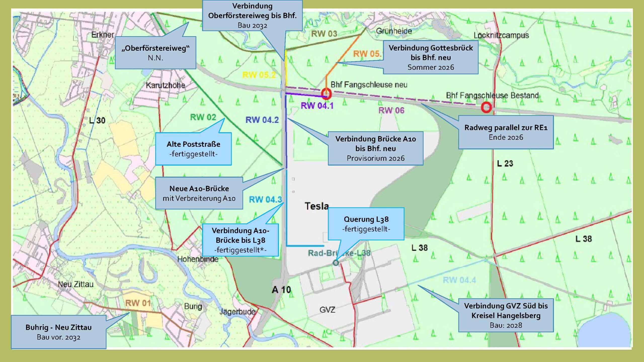The width and height of the screenshot is (644, 362).
Task: Click the 'Buhrig - Neu Zittau' callout
Action: tap(58, 333)
